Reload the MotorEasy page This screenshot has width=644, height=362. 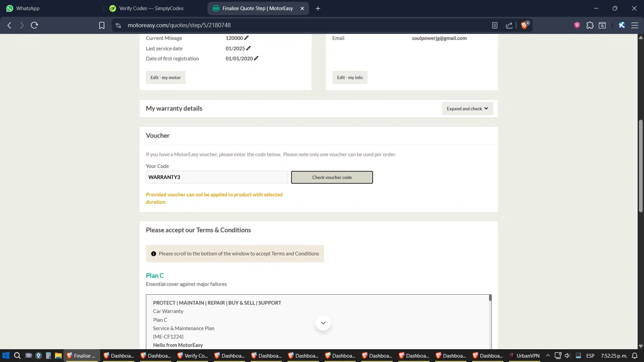(x=34, y=25)
